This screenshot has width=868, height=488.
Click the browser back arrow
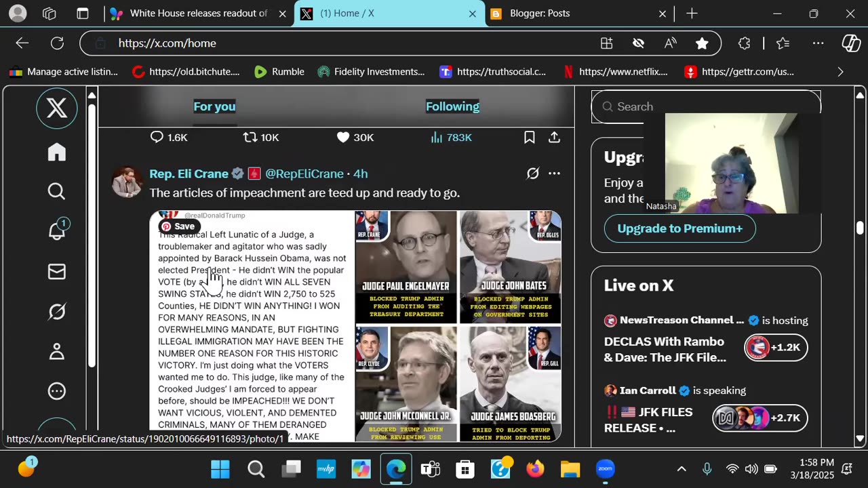pyautogui.click(x=22, y=43)
